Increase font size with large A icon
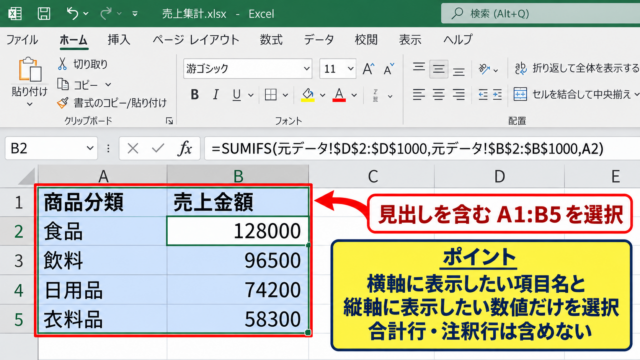The height and width of the screenshot is (360, 640). [x=368, y=69]
